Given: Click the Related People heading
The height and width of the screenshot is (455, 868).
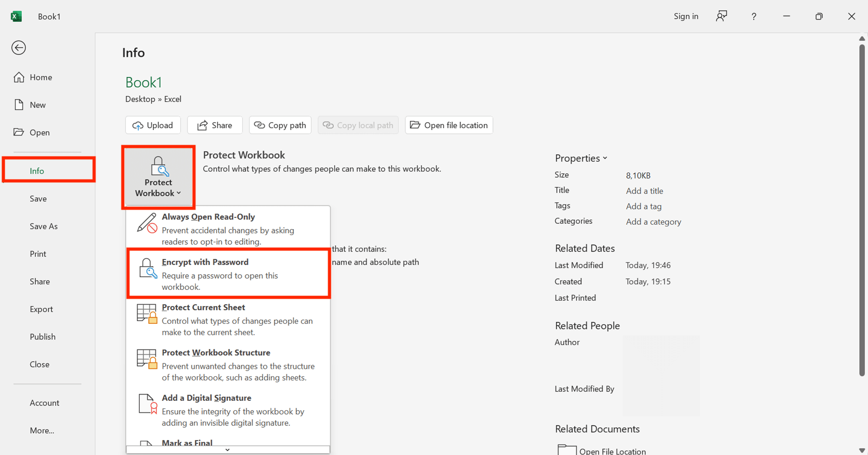Looking at the screenshot, I should (x=587, y=325).
